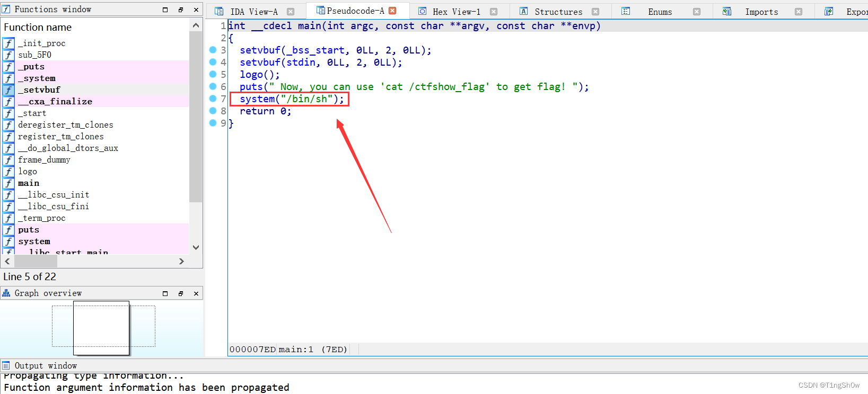Toggle breakpoint dot on line 9
This screenshot has height=394, width=868.
pos(213,123)
